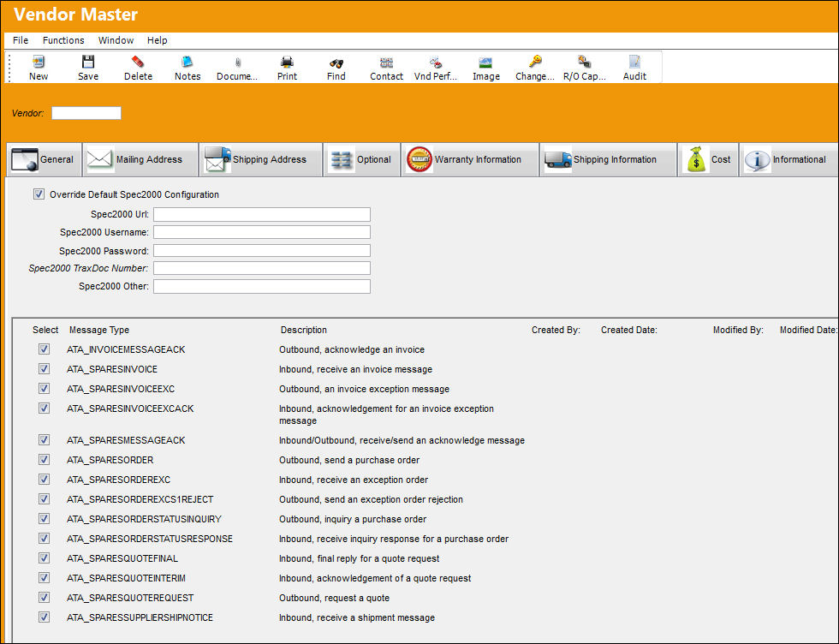Open the Warranty Information tab
The width and height of the screenshot is (839, 644).
[470, 159]
